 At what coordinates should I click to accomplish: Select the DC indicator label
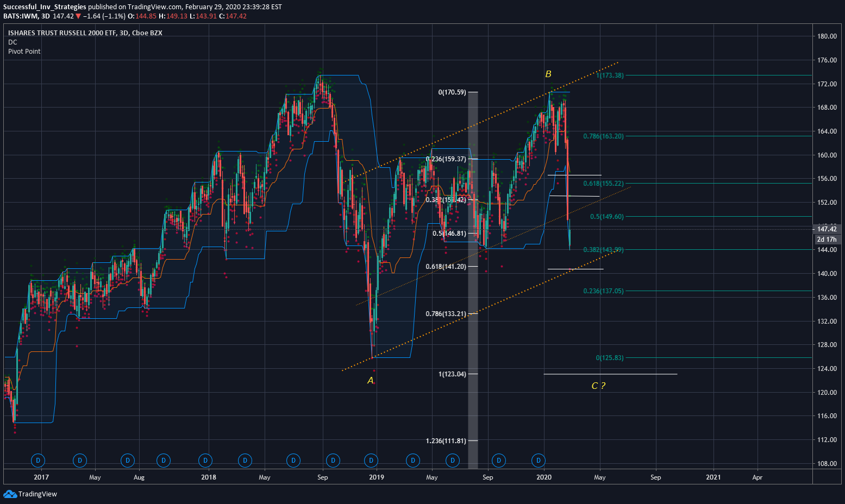(x=12, y=42)
